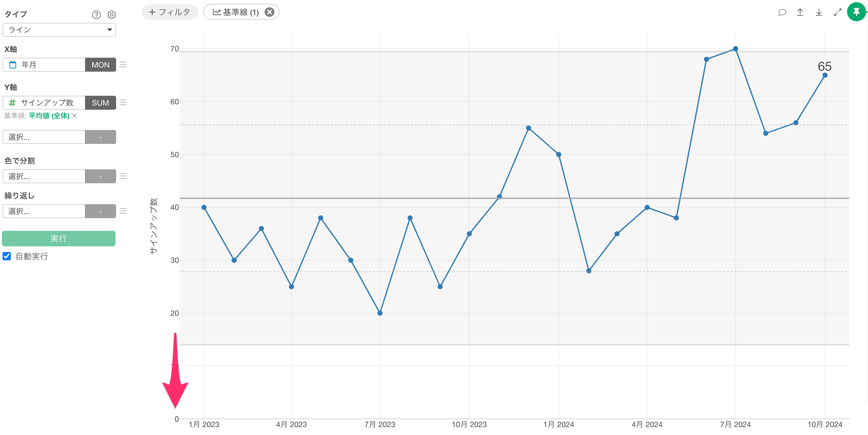Screen dimensions: 868x435
Task: Click the export upload arrow icon
Action: pyautogui.click(x=800, y=12)
